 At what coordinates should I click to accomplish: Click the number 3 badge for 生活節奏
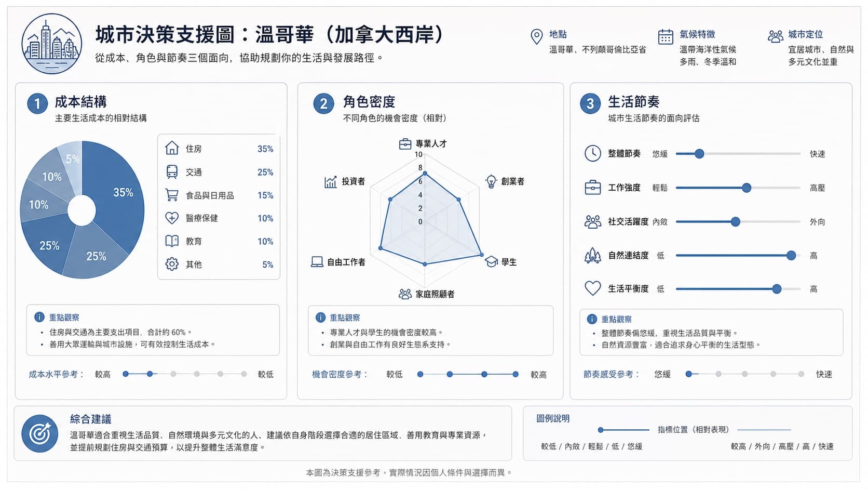point(590,104)
